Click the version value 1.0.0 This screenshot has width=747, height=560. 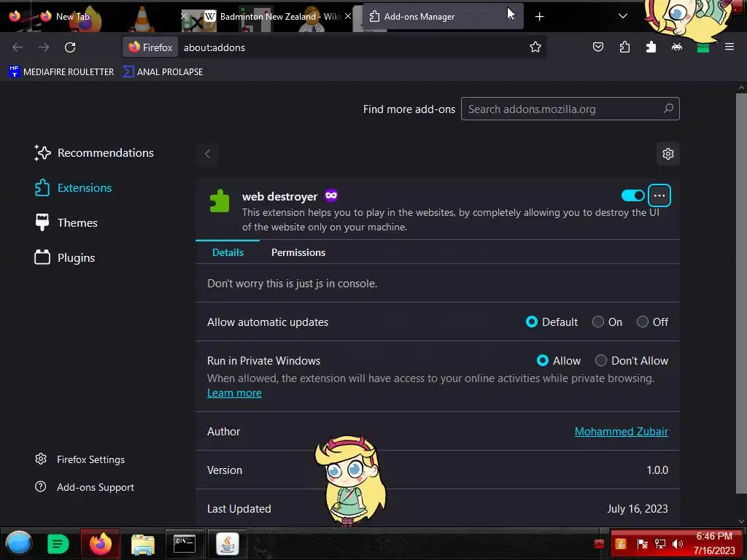pos(657,470)
